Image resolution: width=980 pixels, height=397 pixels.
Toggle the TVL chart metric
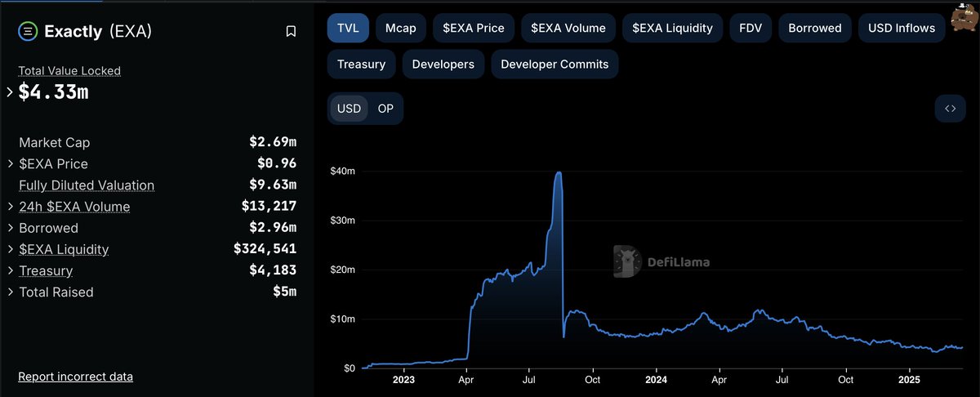[347, 28]
